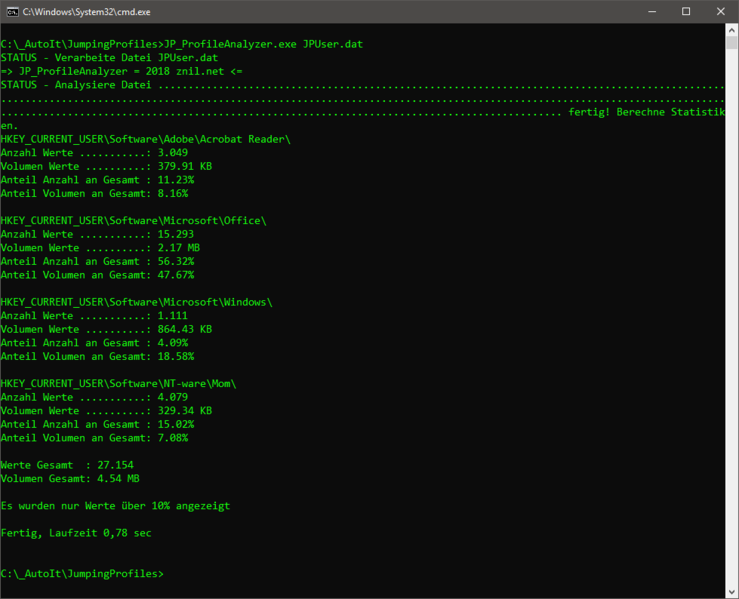Image resolution: width=739 pixels, height=599 pixels.
Task: Click the scrollbar down arrow
Action: tap(731, 591)
